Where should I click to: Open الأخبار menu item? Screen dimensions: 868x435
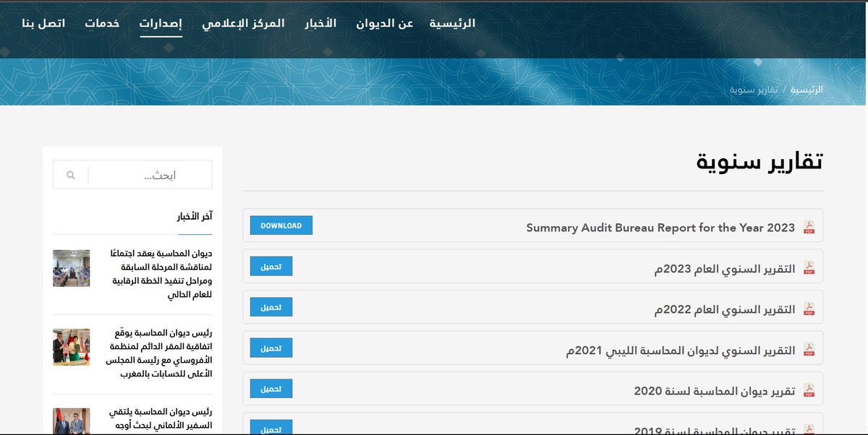(x=321, y=23)
